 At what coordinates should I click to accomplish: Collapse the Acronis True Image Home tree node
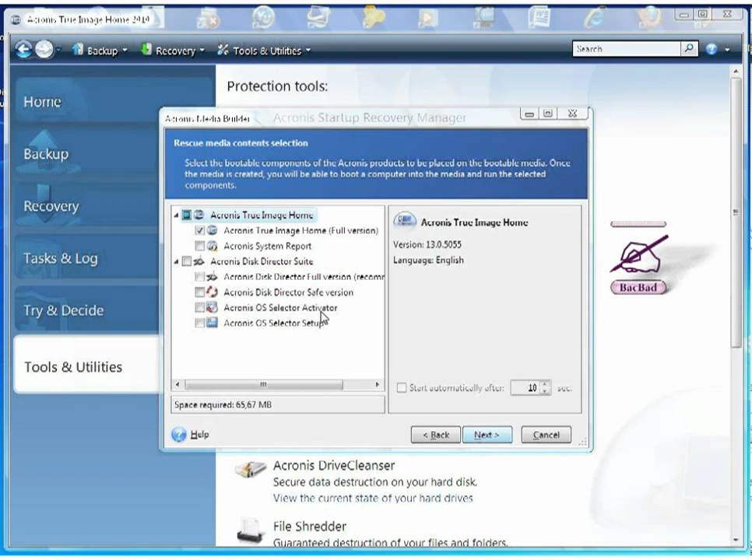coord(177,215)
